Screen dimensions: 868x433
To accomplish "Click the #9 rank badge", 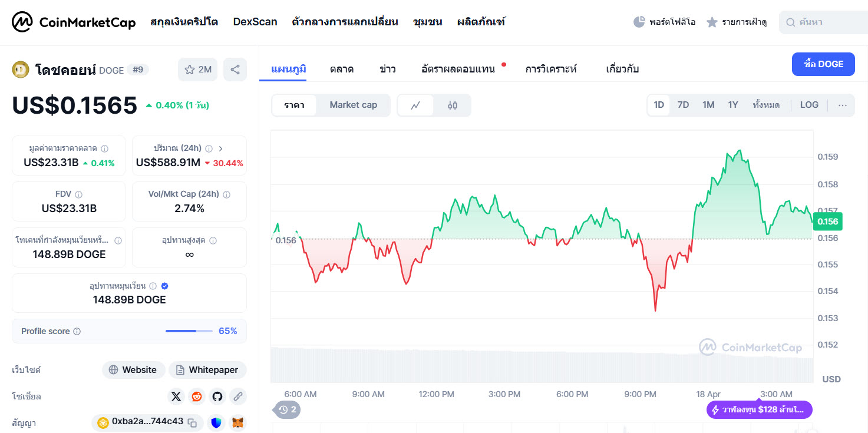I will pyautogui.click(x=138, y=70).
